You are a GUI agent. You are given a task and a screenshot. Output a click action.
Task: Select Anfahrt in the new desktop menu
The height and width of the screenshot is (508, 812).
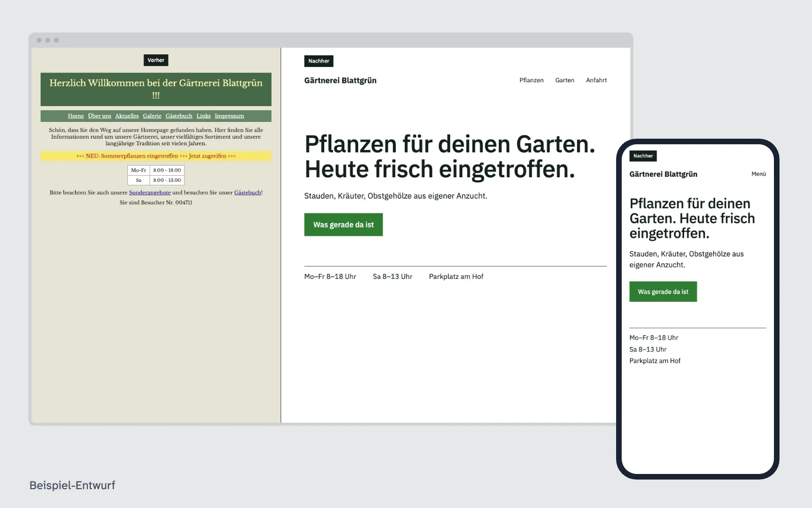[596, 80]
